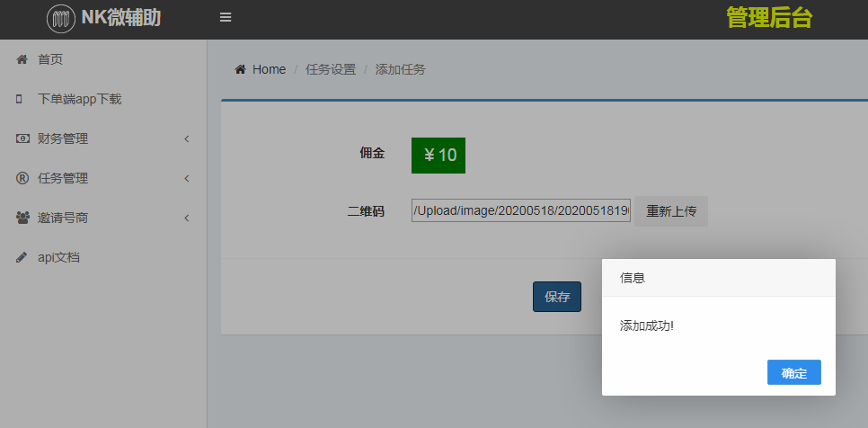Screen dimensions: 868x428
Task: Expand the 财务管理 submenu chevron
Action: click(x=187, y=138)
